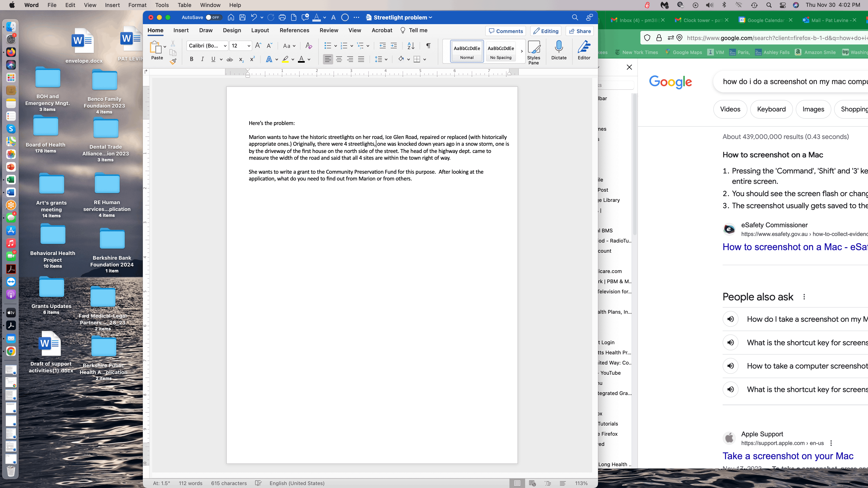Open the Editor pane
Image resolution: width=868 pixels, height=488 pixels.
(x=584, y=50)
